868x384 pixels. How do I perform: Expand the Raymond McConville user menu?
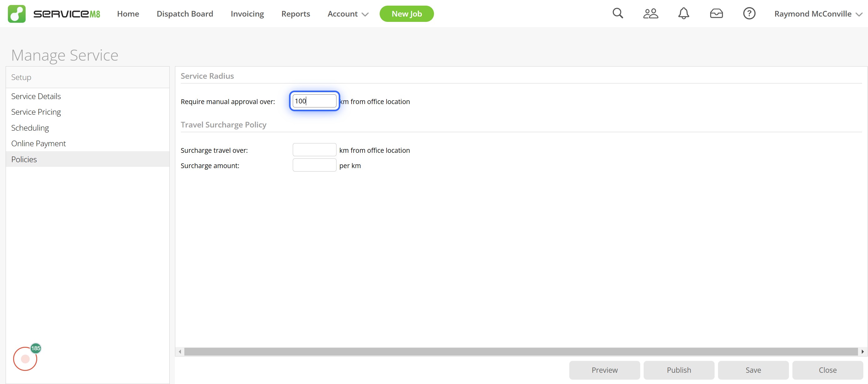coord(818,14)
